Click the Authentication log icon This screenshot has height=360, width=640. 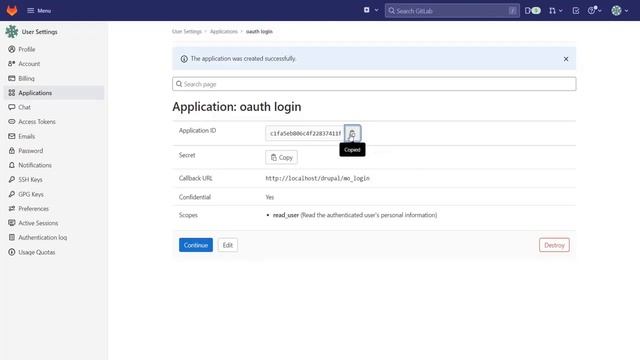(11, 238)
